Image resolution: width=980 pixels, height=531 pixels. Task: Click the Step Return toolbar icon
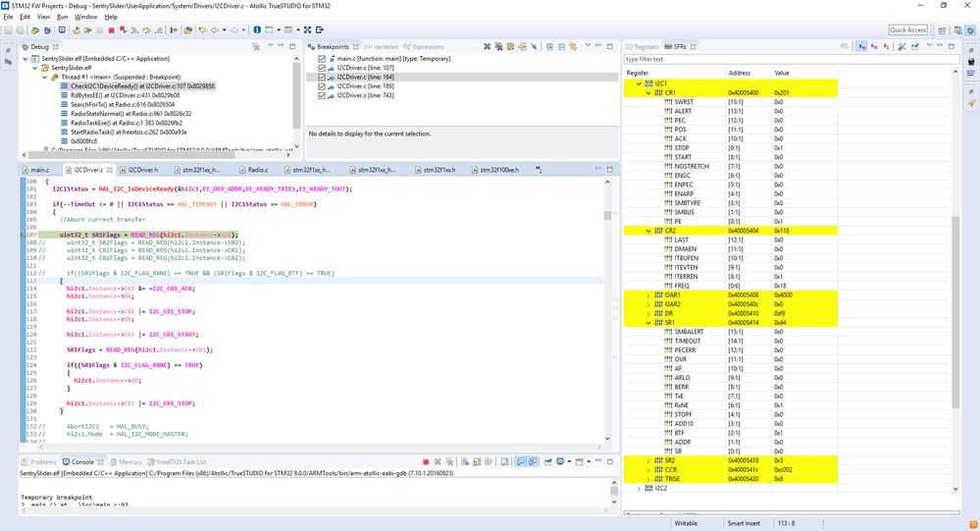tap(159, 30)
